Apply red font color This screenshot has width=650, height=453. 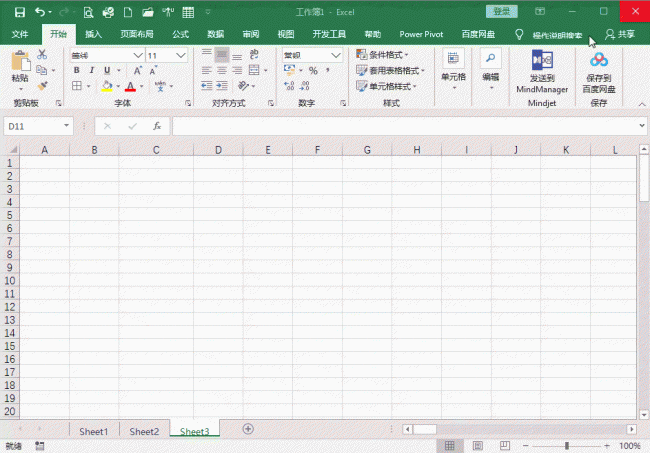point(130,86)
